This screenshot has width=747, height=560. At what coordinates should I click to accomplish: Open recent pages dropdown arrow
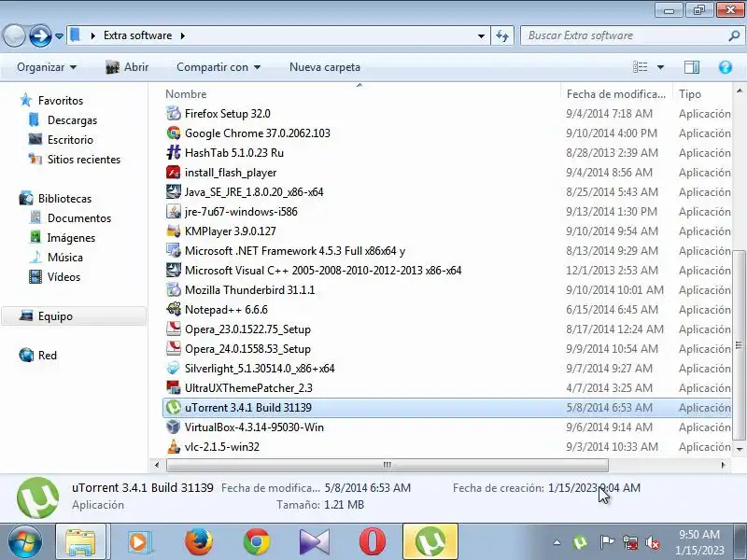point(59,35)
